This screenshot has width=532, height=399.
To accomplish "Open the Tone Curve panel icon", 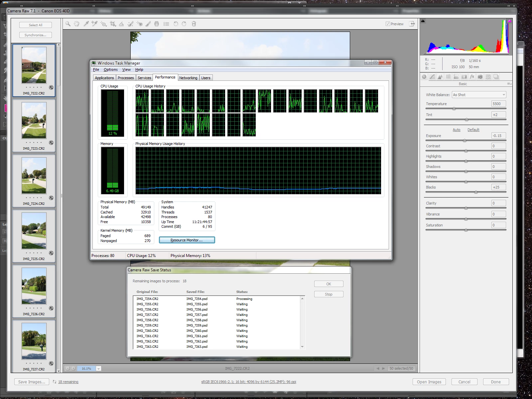I will 432,77.
